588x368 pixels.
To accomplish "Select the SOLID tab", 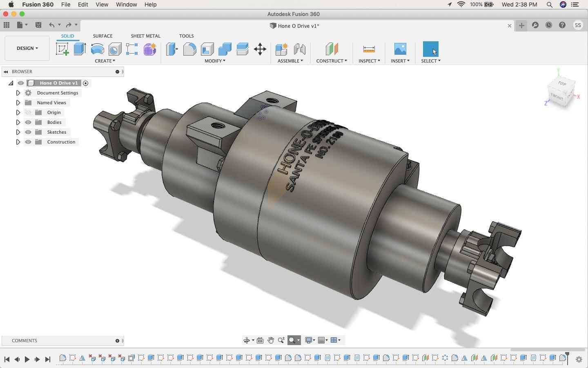I will point(68,36).
